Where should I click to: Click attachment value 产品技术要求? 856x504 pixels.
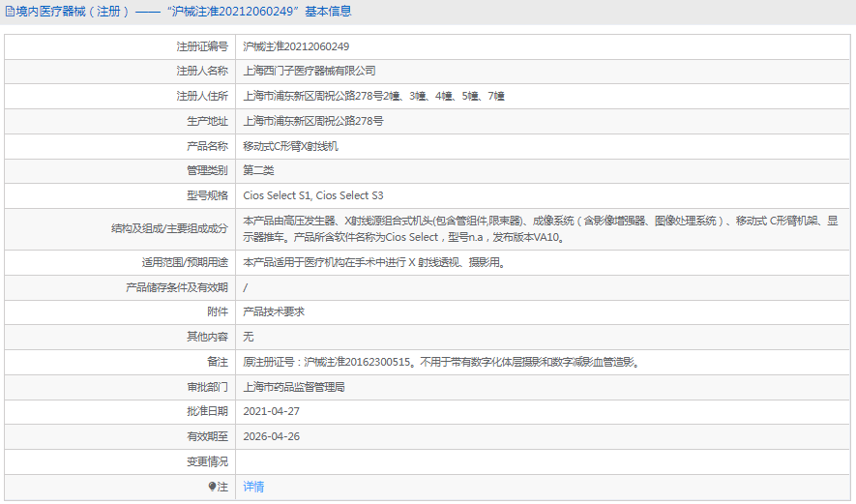[274, 311]
